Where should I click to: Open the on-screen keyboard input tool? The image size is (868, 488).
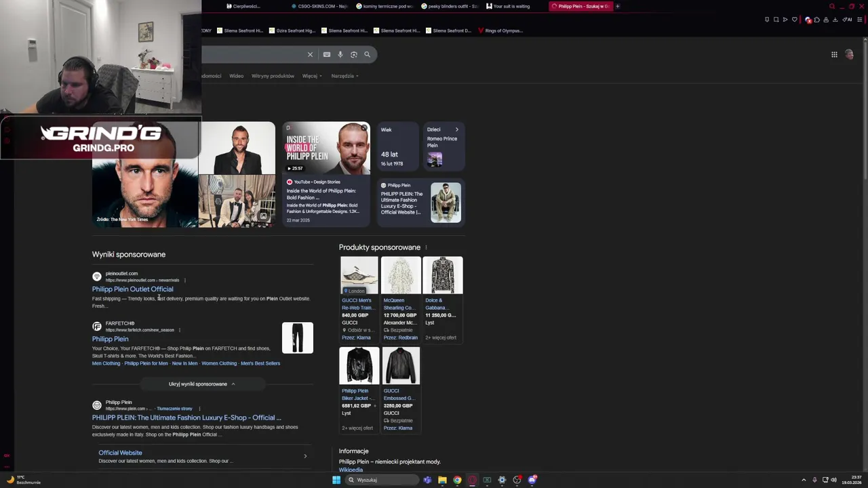(x=327, y=54)
